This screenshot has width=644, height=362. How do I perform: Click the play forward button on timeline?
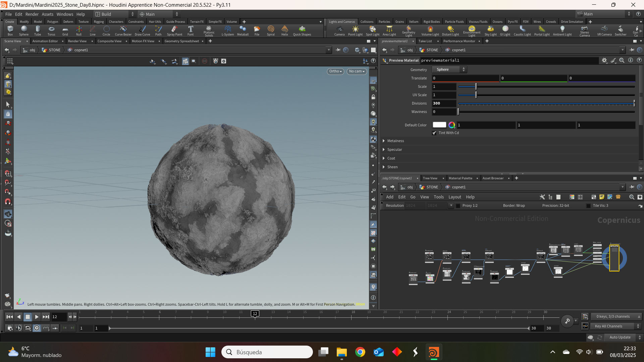tap(37, 317)
